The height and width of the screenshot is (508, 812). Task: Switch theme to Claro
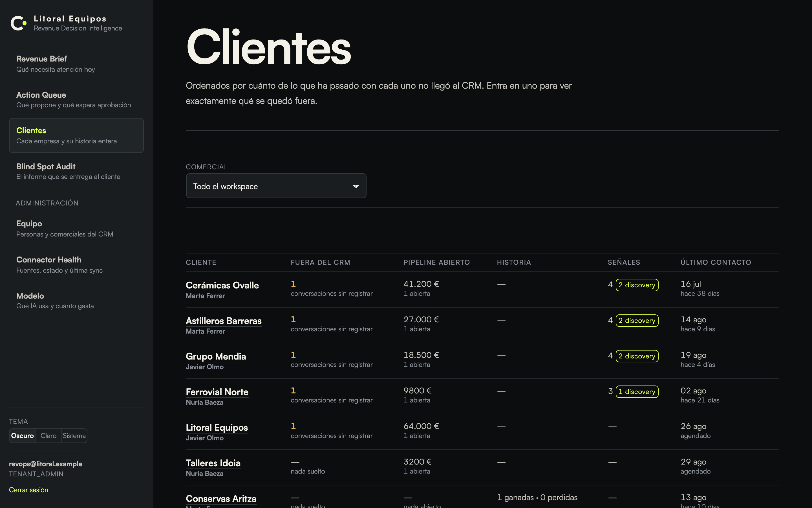pos(49,436)
